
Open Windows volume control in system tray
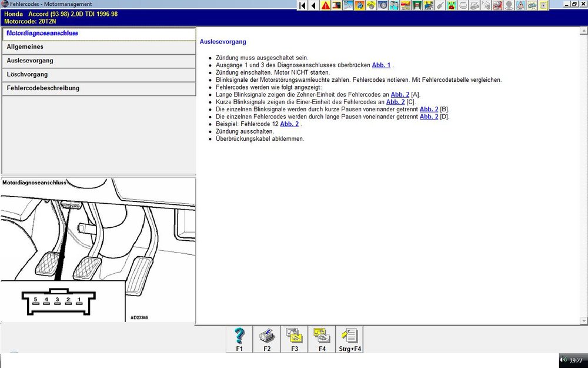click(563, 360)
